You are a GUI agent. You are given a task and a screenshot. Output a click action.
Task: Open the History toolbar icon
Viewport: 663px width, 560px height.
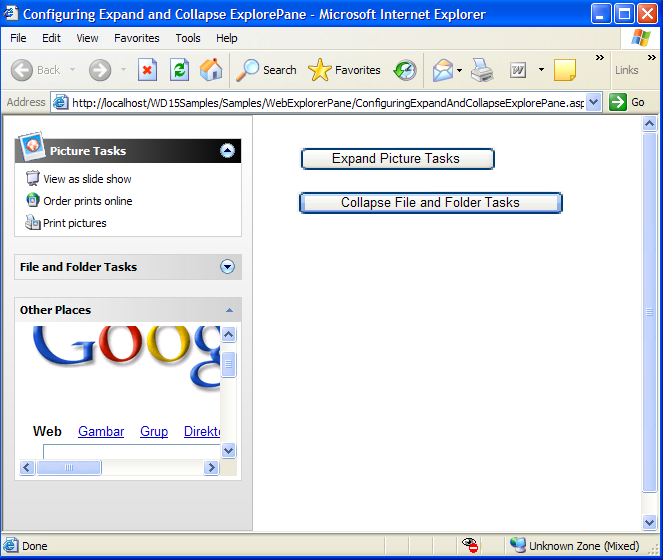click(405, 70)
